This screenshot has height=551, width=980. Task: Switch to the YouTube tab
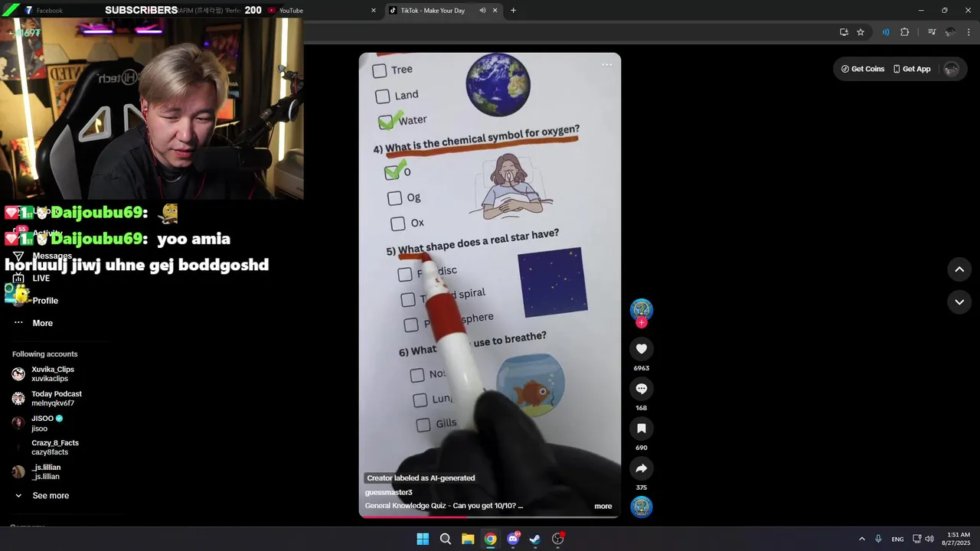tap(291, 11)
